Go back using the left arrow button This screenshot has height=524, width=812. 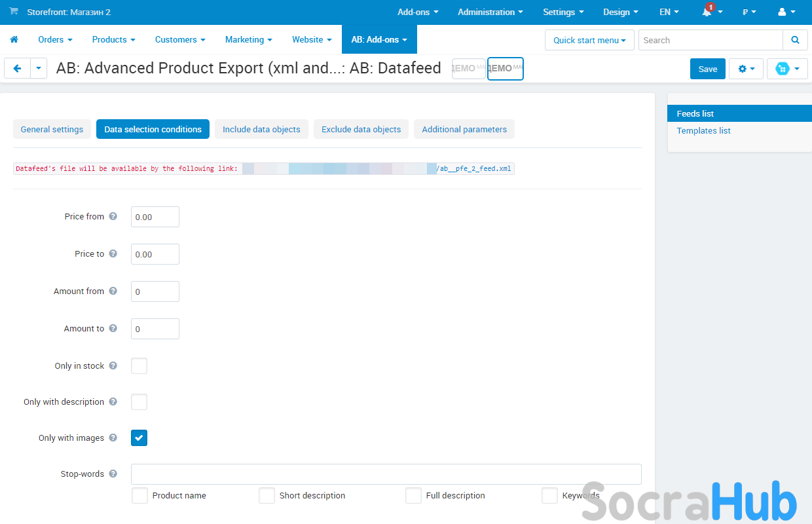17,68
